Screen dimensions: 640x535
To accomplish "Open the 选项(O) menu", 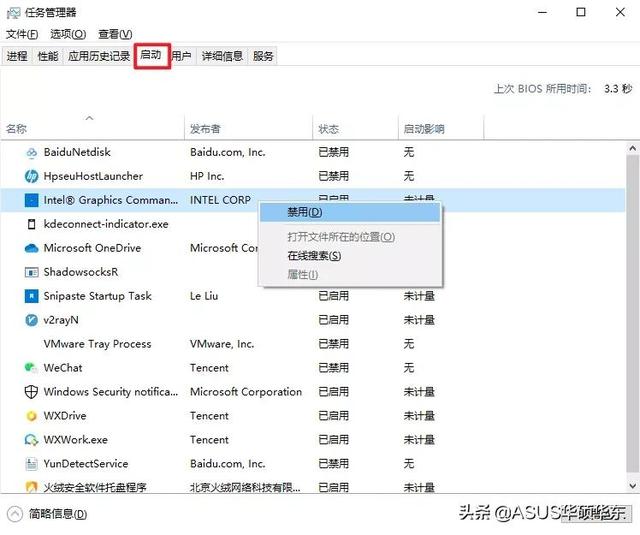I will click(x=68, y=34).
